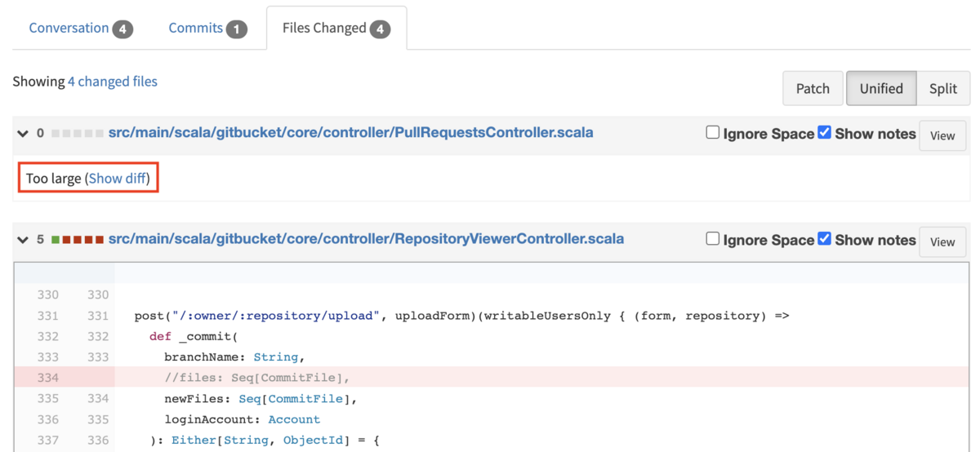This screenshot has height=452, width=980.
Task: Enable Ignore Space for RepositoryViewerController.scala
Action: coord(713,239)
